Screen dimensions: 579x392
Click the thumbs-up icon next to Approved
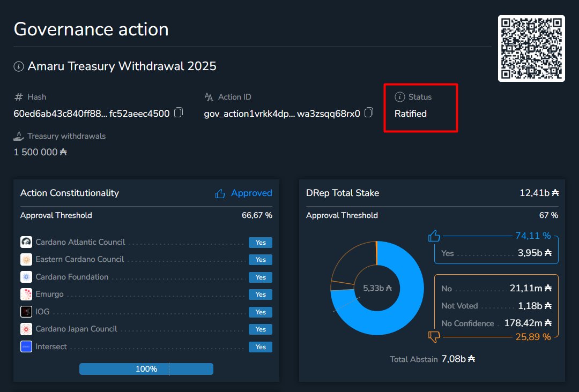click(x=220, y=194)
